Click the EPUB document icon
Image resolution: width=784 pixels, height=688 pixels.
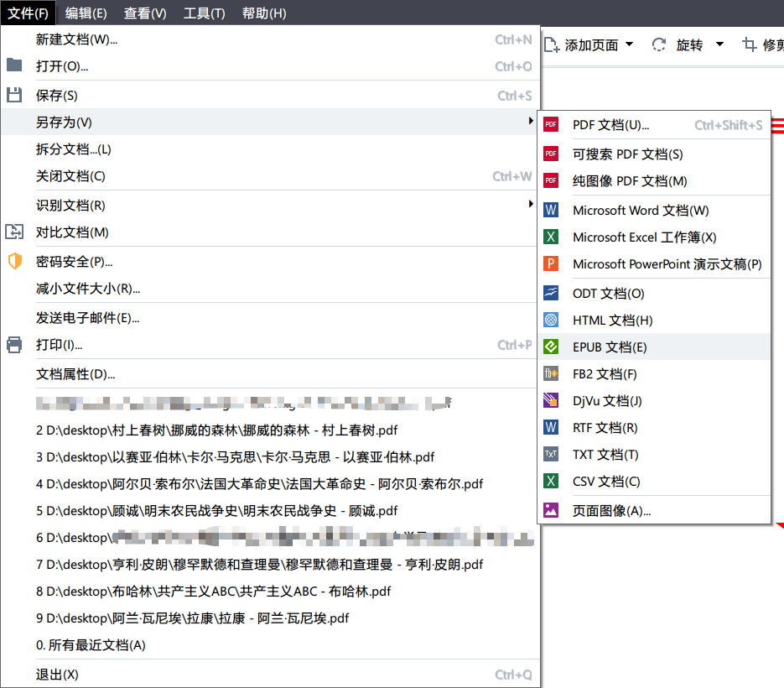pos(551,347)
